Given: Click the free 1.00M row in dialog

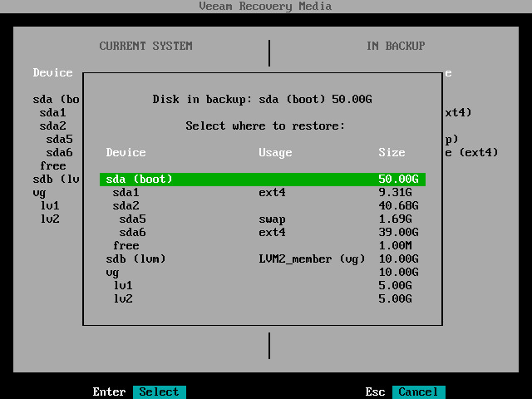Looking at the screenshot, I should (263, 245).
